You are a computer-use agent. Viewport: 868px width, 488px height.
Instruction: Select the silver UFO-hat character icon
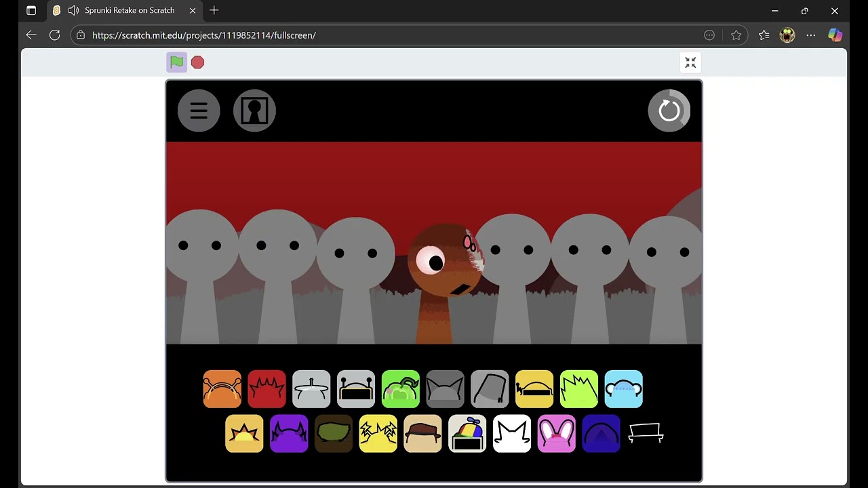tap(311, 389)
